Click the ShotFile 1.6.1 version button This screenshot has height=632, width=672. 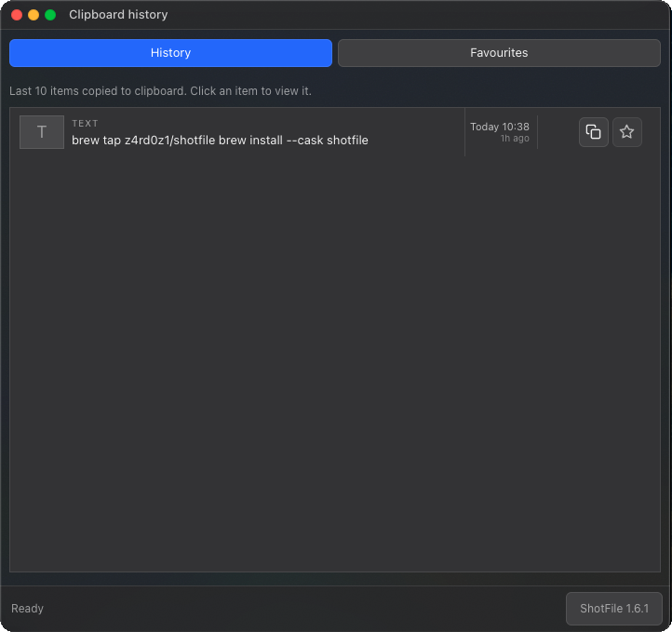coord(613,609)
